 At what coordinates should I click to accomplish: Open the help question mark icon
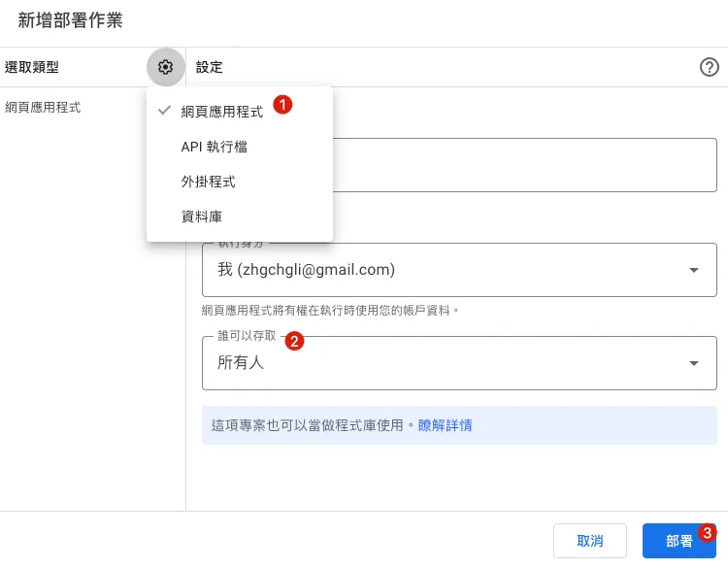(x=709, y=67)
